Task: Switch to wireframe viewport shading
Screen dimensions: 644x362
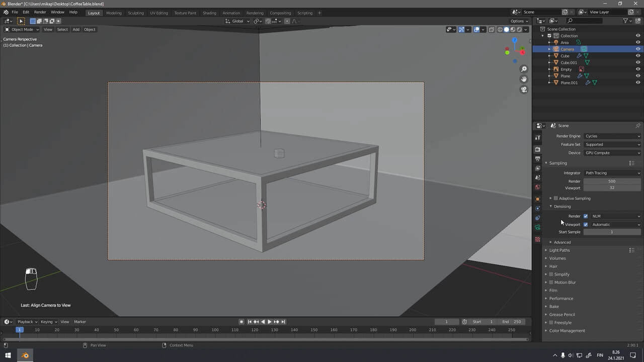Action: pyautogui.click(x=500, y=29)
